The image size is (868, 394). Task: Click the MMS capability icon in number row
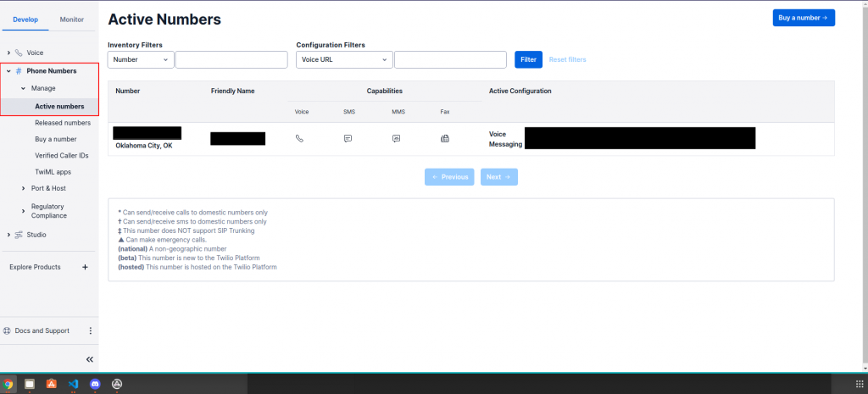click(397, 139)
